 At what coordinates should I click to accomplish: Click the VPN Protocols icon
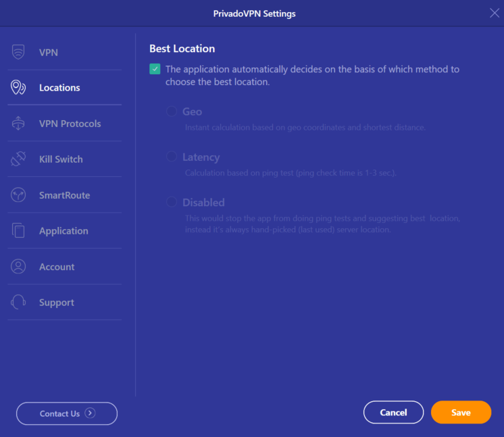[18, 124]
